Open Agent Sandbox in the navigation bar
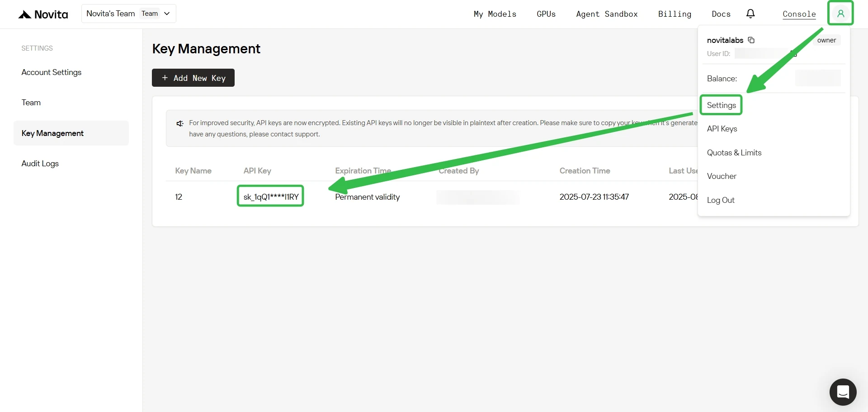 [x=607, y=14]
